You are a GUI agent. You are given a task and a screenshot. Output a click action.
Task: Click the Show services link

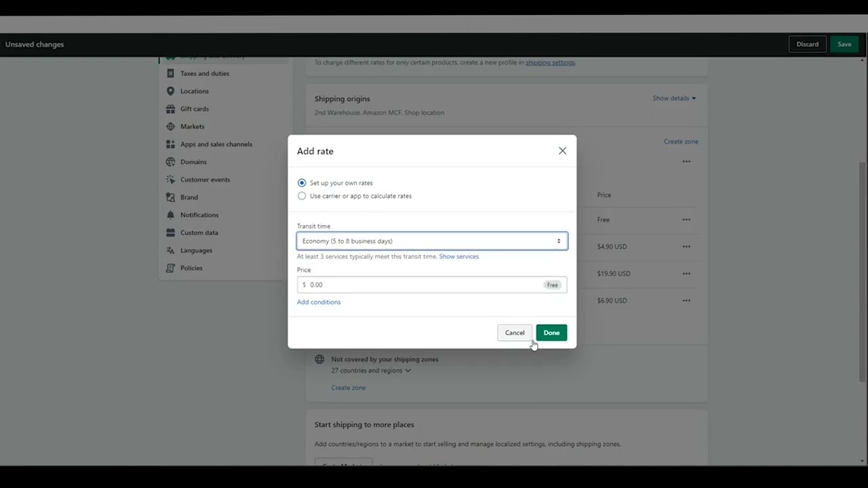(x=458, y=257)
